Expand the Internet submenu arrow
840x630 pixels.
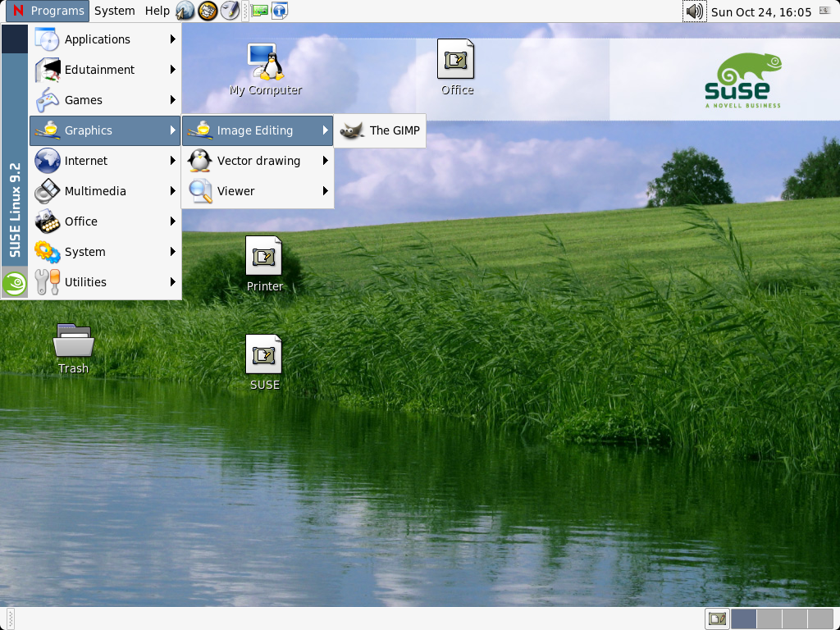[172, 161]
